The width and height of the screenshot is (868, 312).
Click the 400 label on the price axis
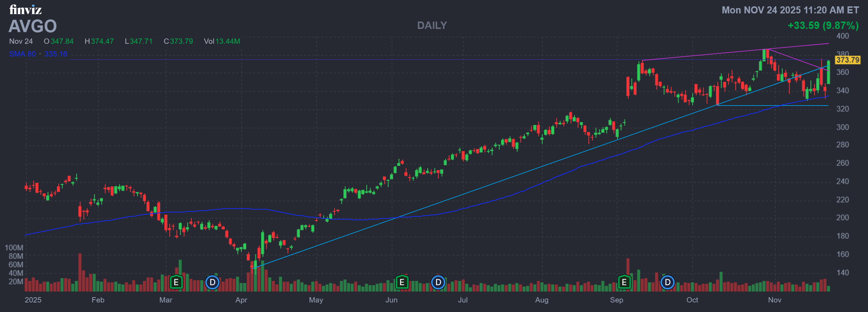click(843, 36)
